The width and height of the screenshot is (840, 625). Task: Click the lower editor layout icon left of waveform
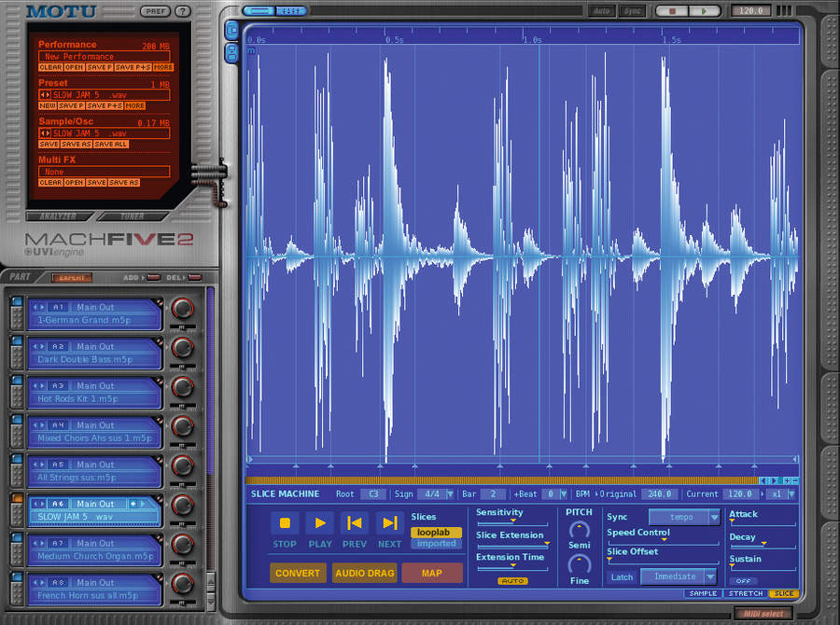[x=232, y=53]
